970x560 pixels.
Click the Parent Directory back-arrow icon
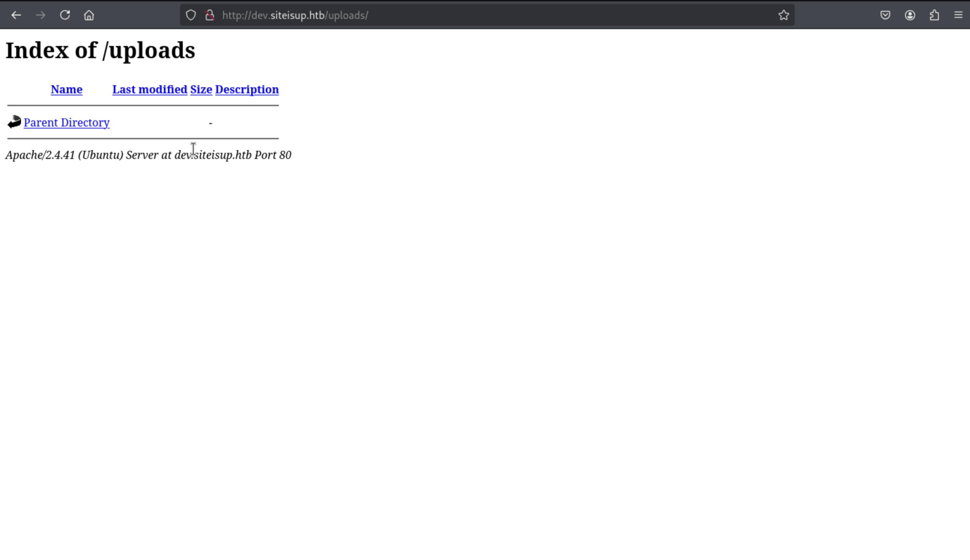14,122
